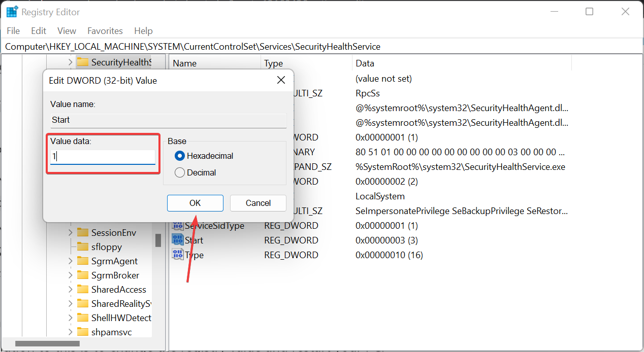Click the SharedAccess folder icon
This screenshot has width=644, height=352.
[83, 289]
